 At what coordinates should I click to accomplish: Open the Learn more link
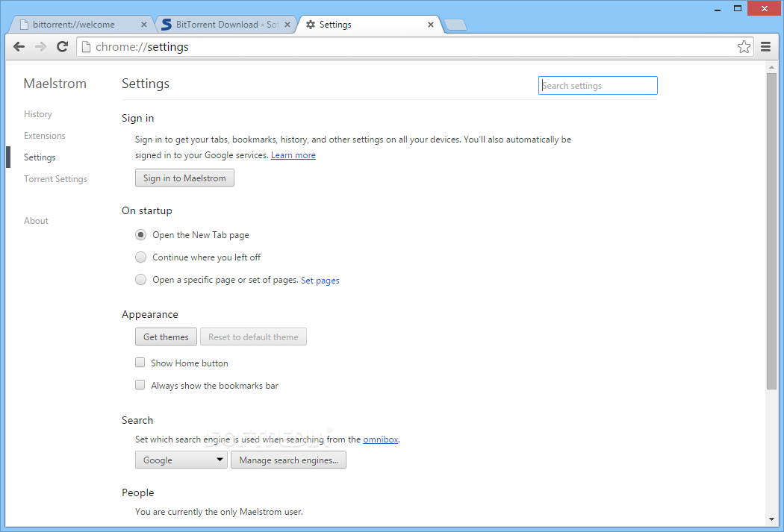pyautogui.click(x=293, y=155)
